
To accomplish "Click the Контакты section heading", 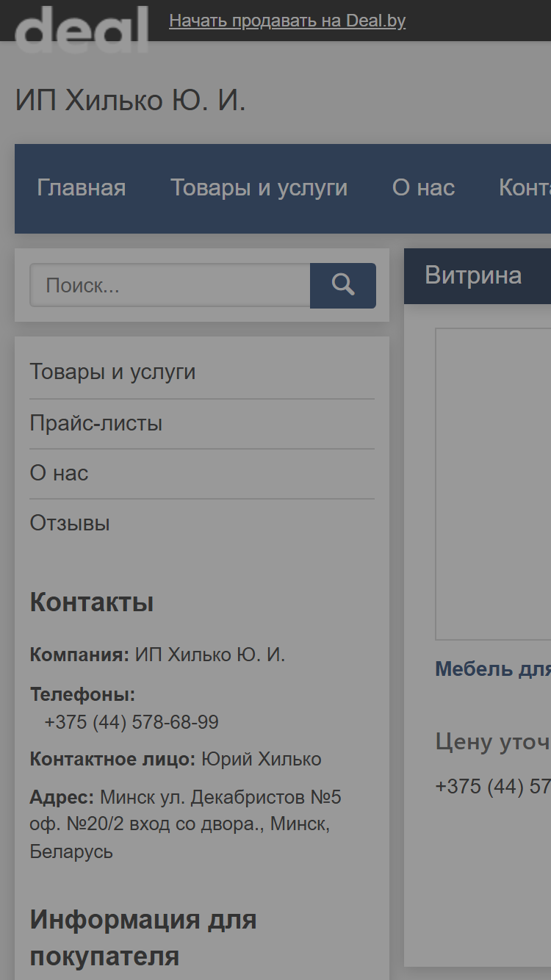I will click(92, 602).
